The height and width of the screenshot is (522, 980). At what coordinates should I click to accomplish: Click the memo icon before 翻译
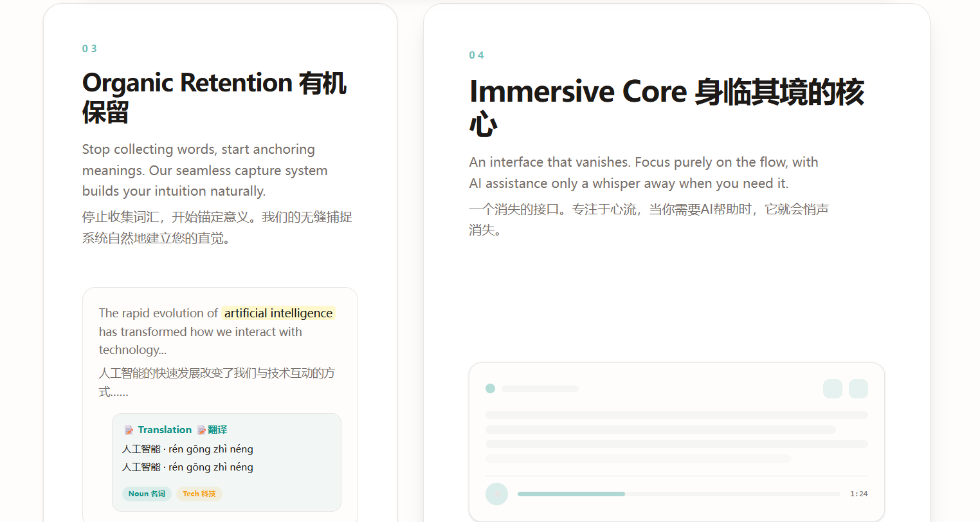point(201,430)
